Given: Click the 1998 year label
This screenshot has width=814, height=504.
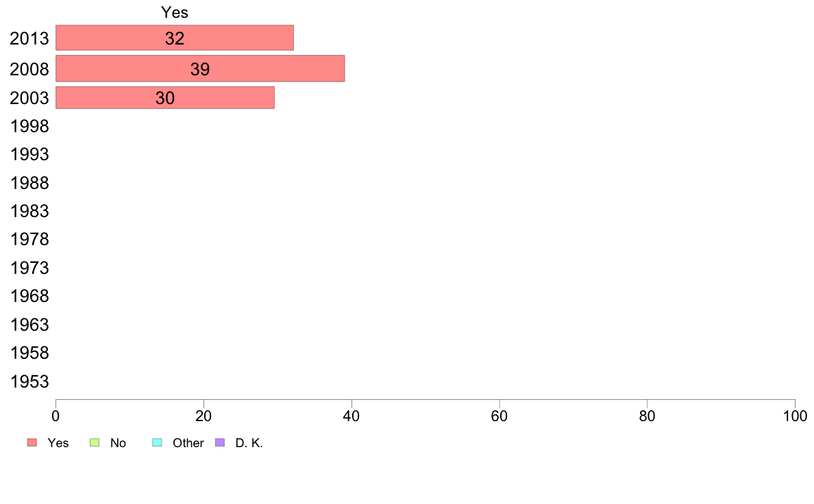Looking at the screenshot, I should 29,126.
